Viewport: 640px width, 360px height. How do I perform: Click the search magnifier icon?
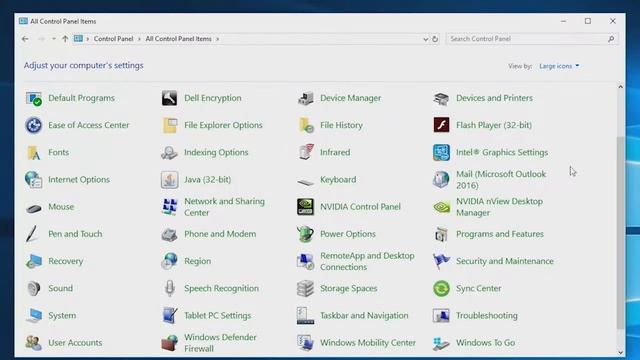pyautogui.click(x=611, y=39)
